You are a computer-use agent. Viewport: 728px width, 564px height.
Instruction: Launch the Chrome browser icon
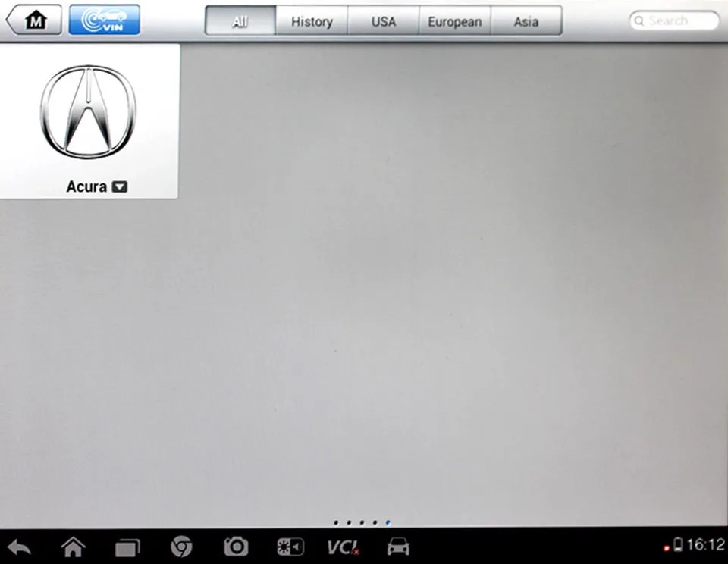tap(181, 547)
